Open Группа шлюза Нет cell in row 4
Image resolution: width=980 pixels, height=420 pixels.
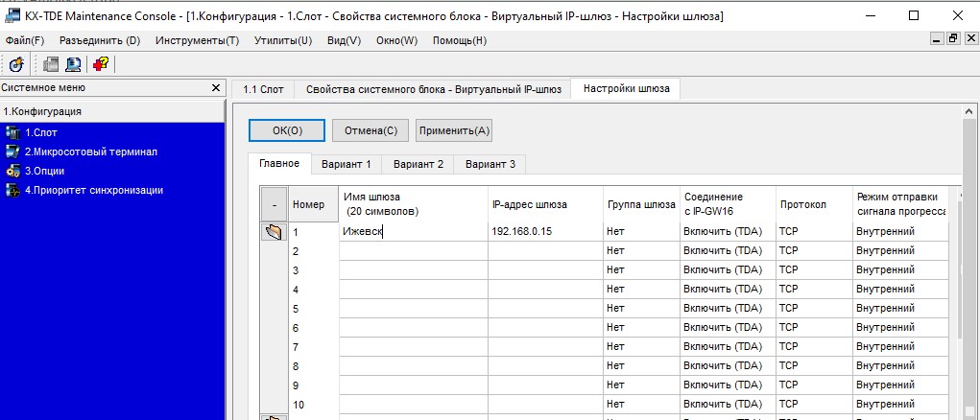pyautogui.click(x=642, y=290)
